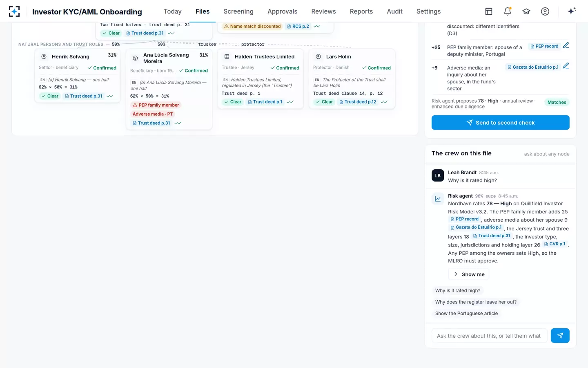Open the Screening tab
This screenshot has height=368, width=588.
pos(238,11)
